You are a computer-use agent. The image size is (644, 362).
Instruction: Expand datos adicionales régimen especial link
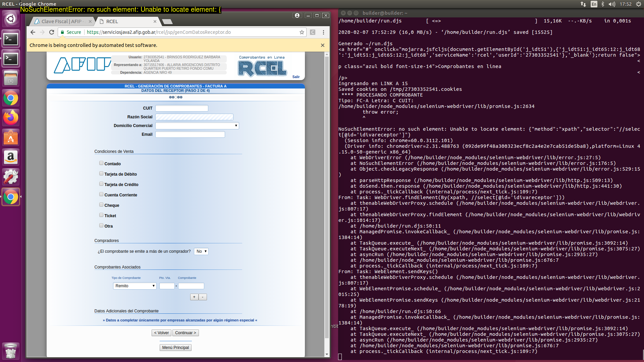click(x=180, y=320)
